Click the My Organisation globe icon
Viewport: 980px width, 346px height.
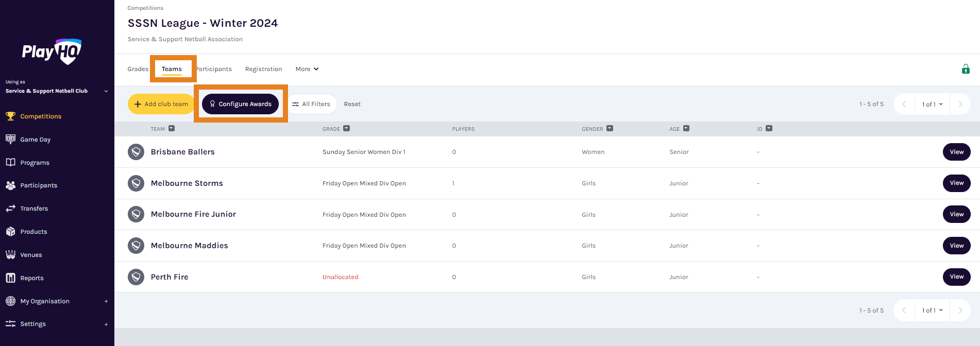[10, 301]
